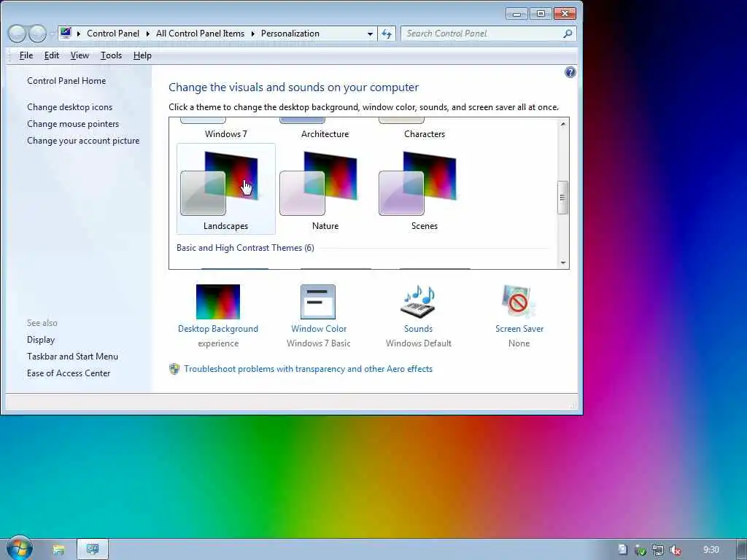Click the theme list scroll up arrow
This screenshot has height=560, width=747.
pos(562,124)
